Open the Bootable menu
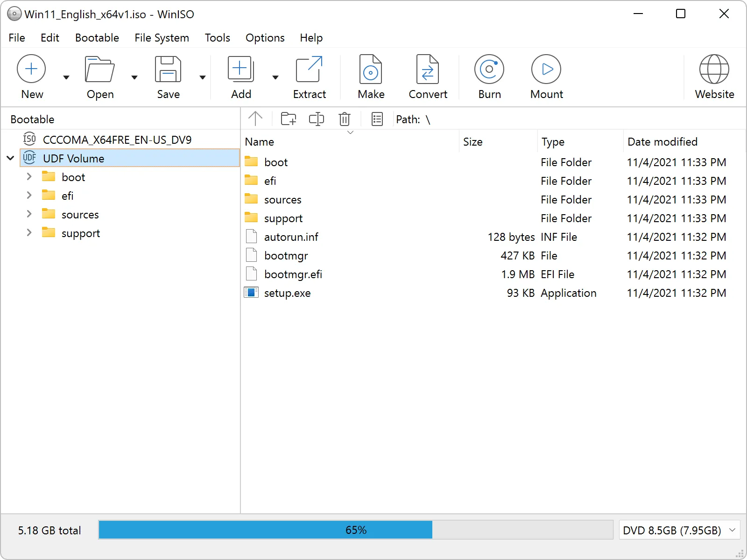This screenshot has width=747, height=560. pos(97,38)
